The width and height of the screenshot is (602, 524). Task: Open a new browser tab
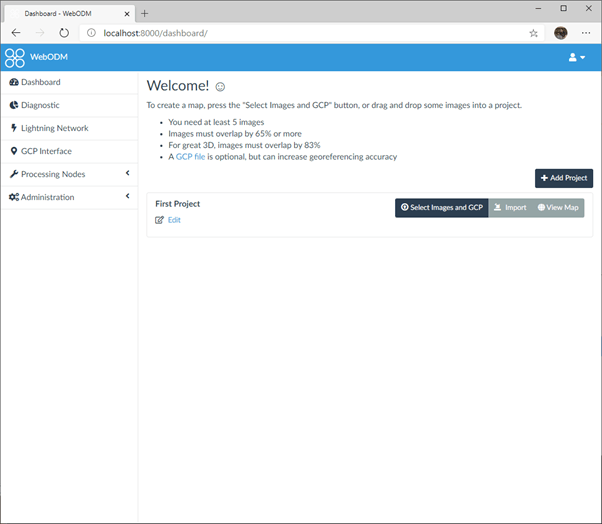145,13
